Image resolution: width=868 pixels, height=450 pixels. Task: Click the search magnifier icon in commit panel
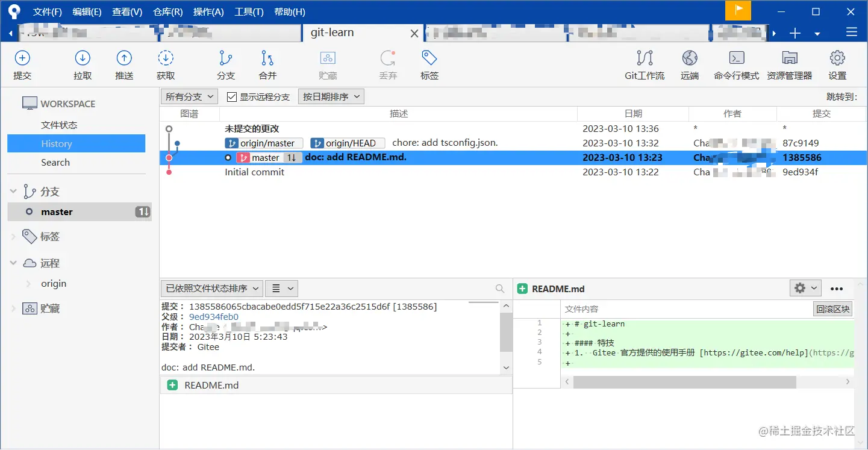tap(500, 289)
